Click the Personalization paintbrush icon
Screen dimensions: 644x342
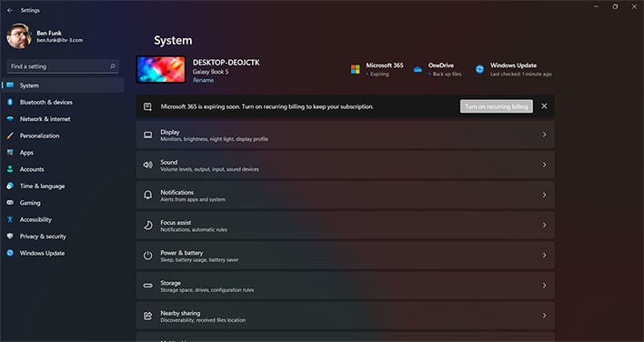[x=10, y=136]
